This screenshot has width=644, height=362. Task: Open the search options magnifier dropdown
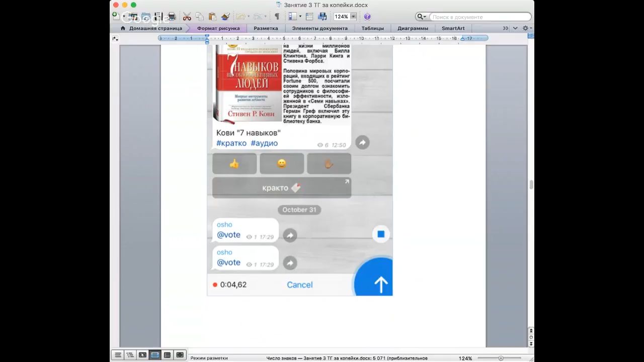tap(422, 17)
